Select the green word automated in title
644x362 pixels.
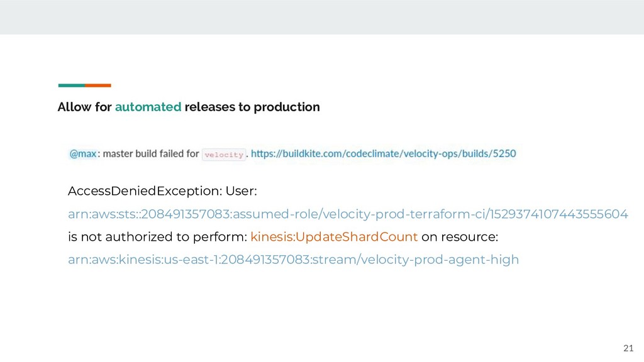point(148,107)
